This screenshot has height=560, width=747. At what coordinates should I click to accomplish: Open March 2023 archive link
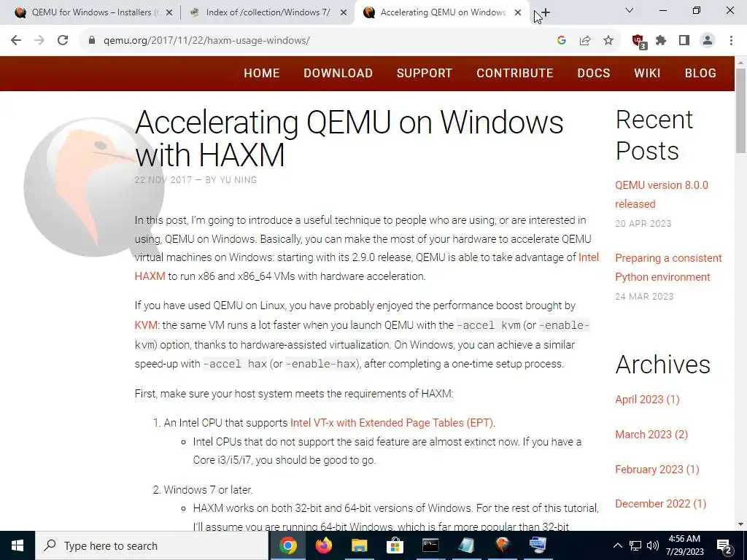(x=651, y=435)
